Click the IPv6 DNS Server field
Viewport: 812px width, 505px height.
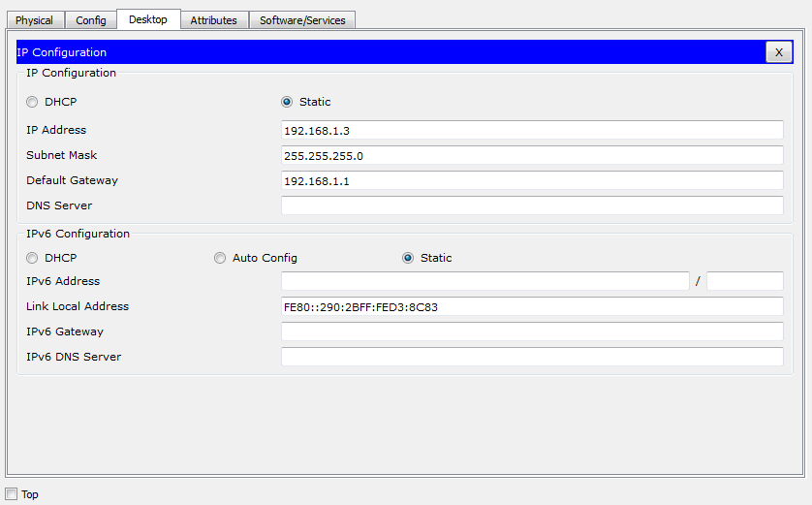[532, 357]
